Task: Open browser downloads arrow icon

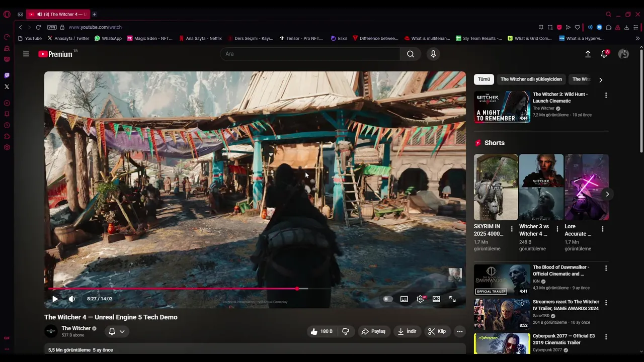Action: [x=626, y=27]
